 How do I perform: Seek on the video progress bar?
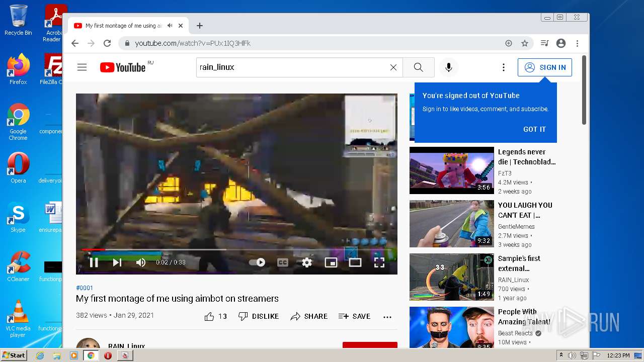[x=236, y=249]
